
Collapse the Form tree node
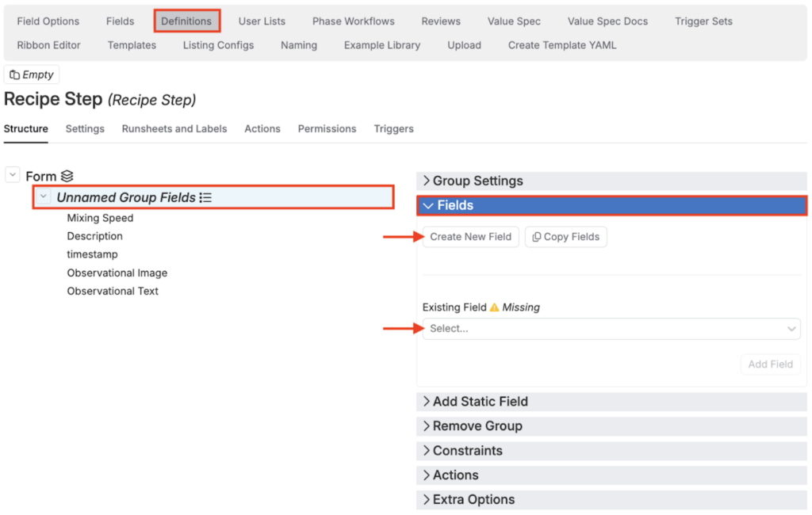point(13,176)
